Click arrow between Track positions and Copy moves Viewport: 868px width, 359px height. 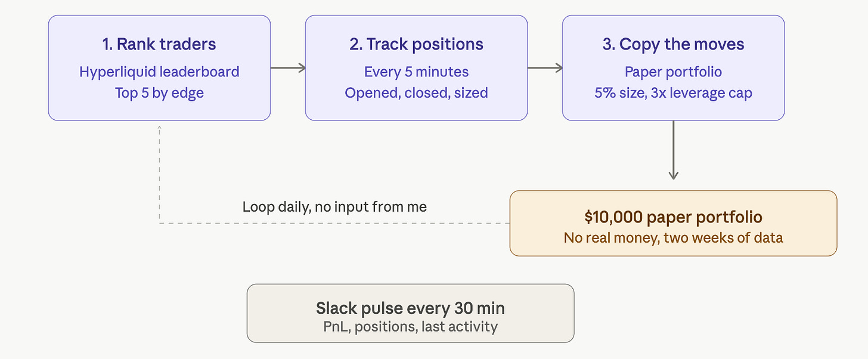(x=545, y=68)
